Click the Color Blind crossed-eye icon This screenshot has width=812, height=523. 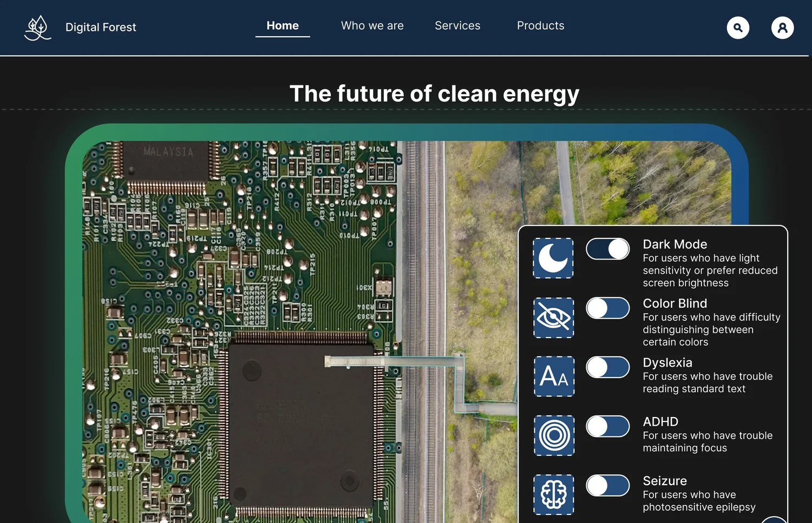tap(553, 317)
